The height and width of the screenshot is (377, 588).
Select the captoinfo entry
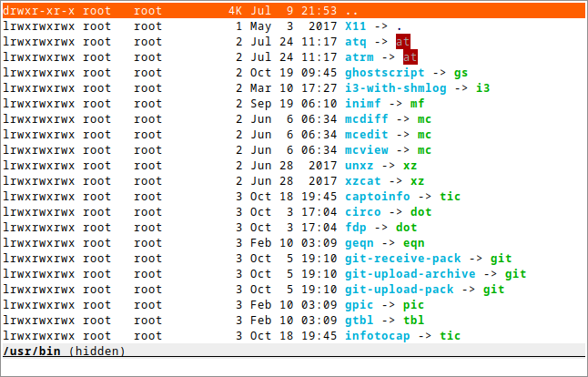tap(379, 197)
